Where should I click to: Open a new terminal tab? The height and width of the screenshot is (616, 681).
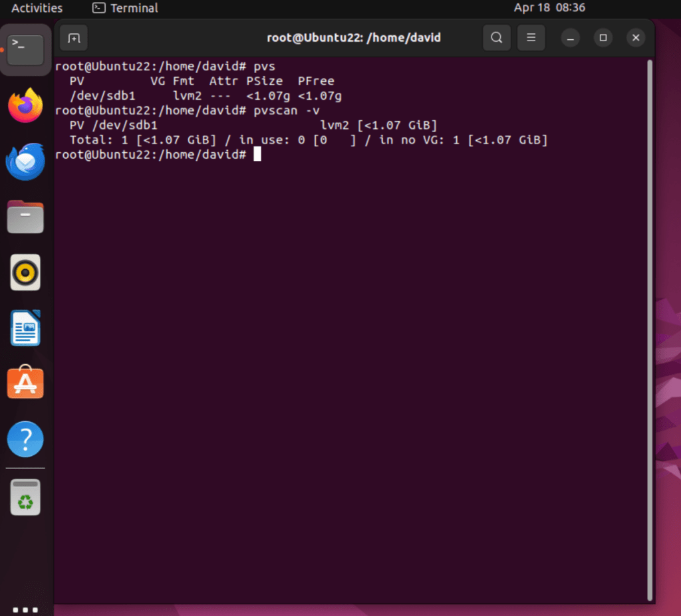tap(74, 38)
